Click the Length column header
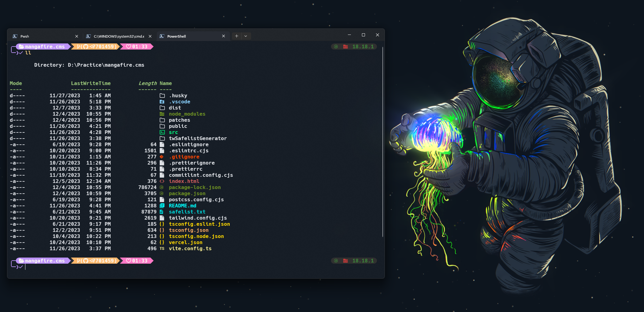Viewport: 644px width, 312px height. (x=147, y=84)
